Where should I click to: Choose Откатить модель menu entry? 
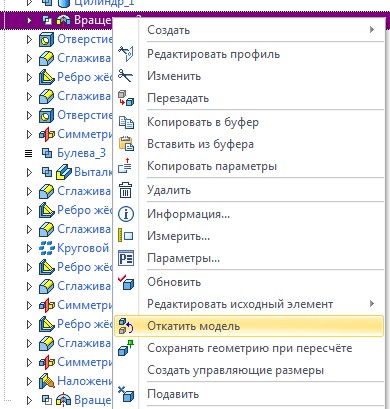tap(249, 326)
